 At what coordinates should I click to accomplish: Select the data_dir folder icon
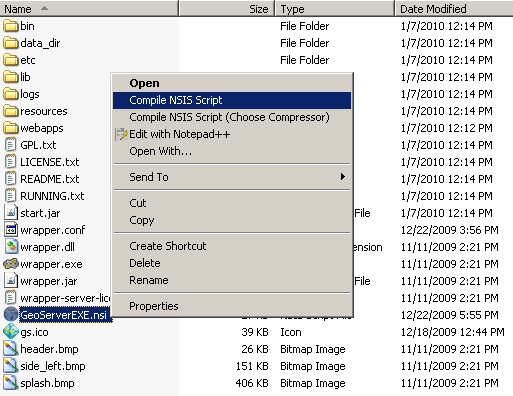click(11, 43)
